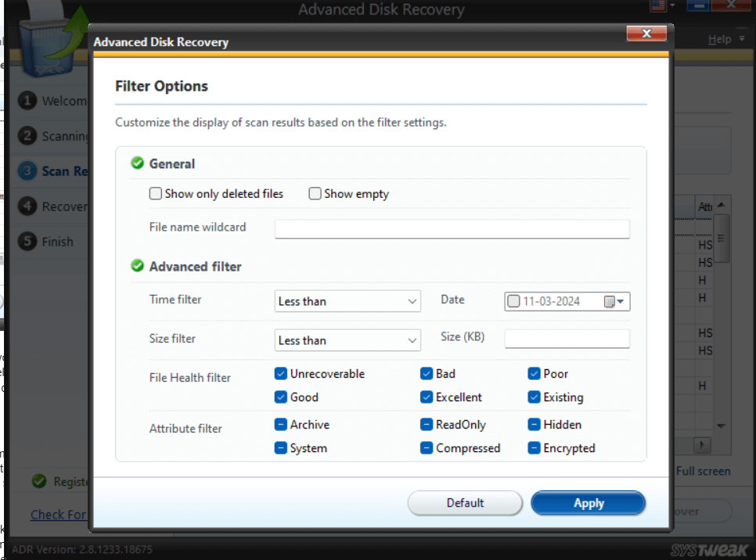Click the Attr column header in results
This screenshot has width=756, height=560.
tap(704, 206)
